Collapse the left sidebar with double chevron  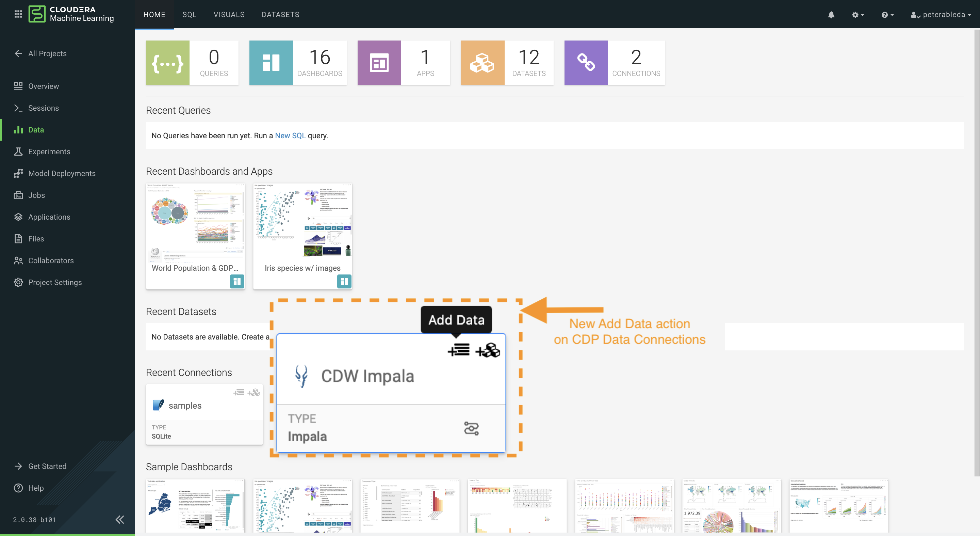tap(120, 519)
